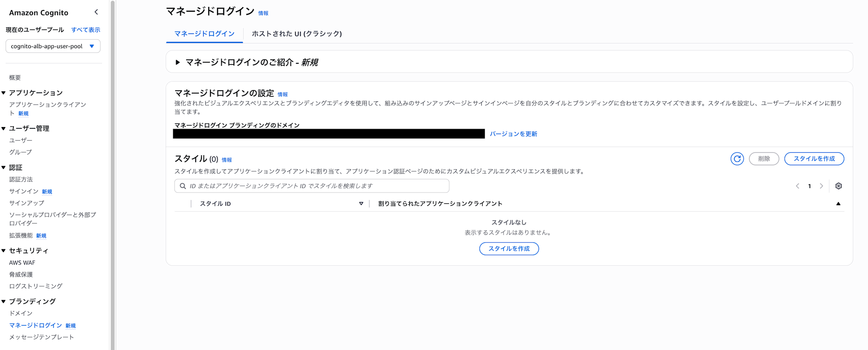Image resolution: width=868 pixels, height=350 pixels.
Task: Sort by assigned application client arrow
Action: pyautogui.click(x=838, y=203)
